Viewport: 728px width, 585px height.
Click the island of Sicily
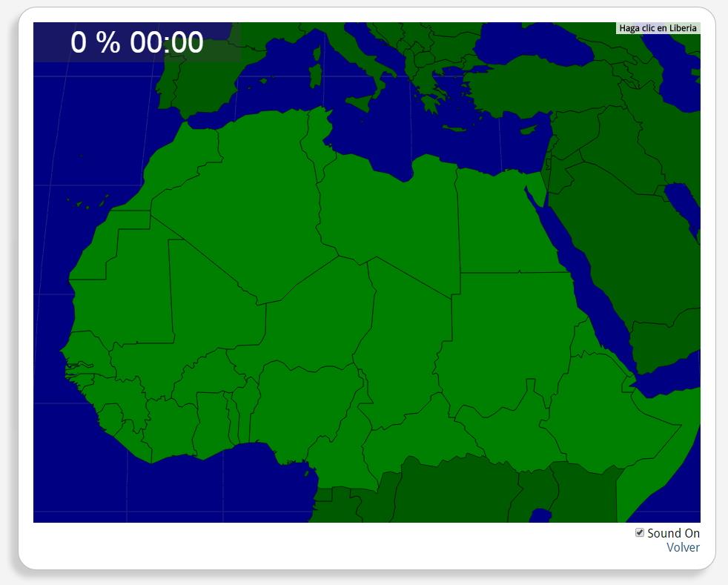point(361,103)
